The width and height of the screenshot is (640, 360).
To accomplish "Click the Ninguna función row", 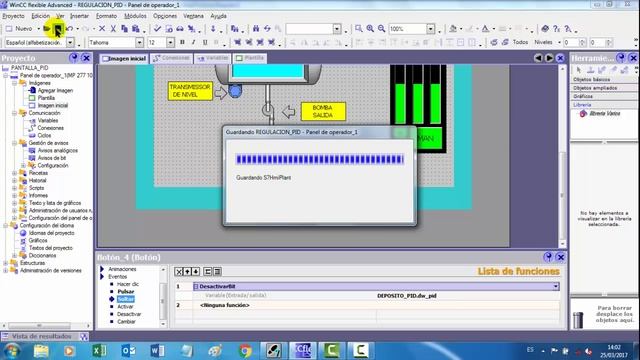I will click(x=376, y=305).
